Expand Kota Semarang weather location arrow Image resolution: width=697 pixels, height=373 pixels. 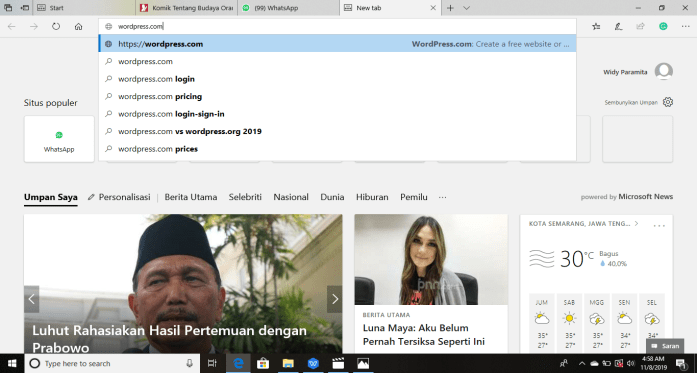tap(637, 224)
